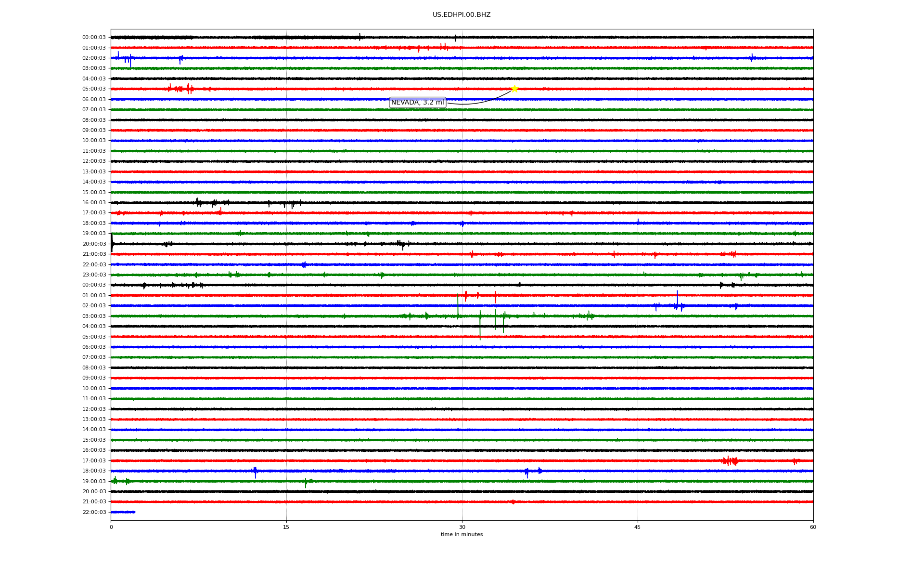Image resolution: width=924 pixels, height=578 pixels.
Task: Click the red burst near minute 53 on the lower 17:00:03 trace
Action: click(x=730, y=461)
